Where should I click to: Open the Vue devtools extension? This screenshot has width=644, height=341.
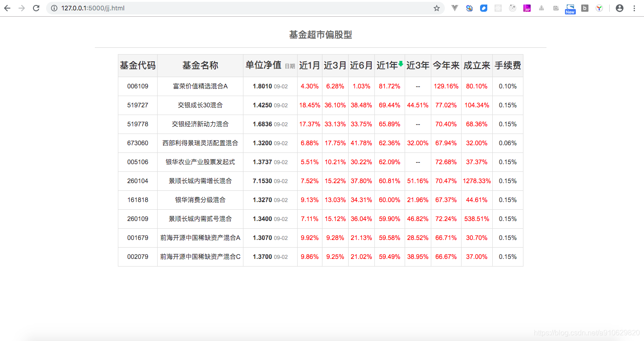(455, 8)
